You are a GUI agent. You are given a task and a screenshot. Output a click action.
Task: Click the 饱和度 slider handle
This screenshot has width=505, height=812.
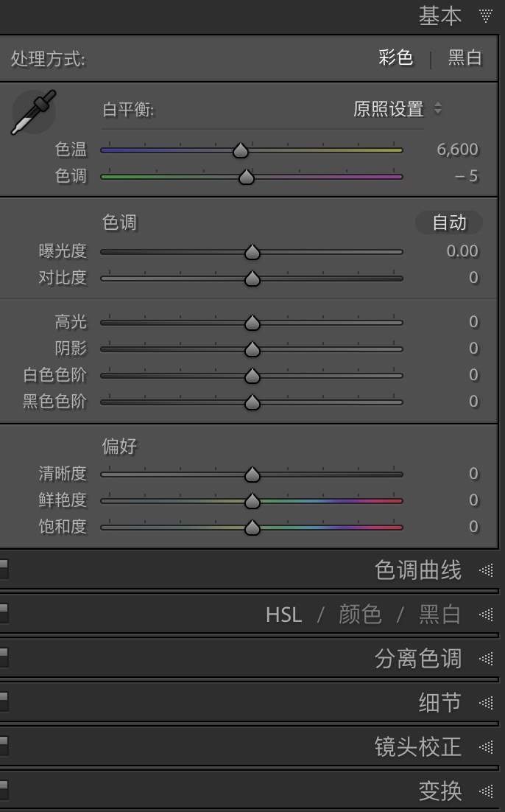click(x=252, y=528)
